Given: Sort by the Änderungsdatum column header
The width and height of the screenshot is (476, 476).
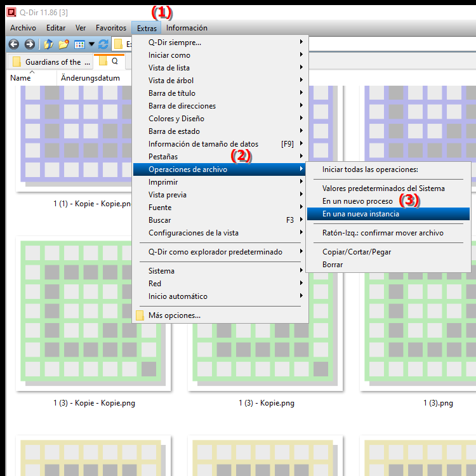Looking at the screenshot, I should click(90, 78).
